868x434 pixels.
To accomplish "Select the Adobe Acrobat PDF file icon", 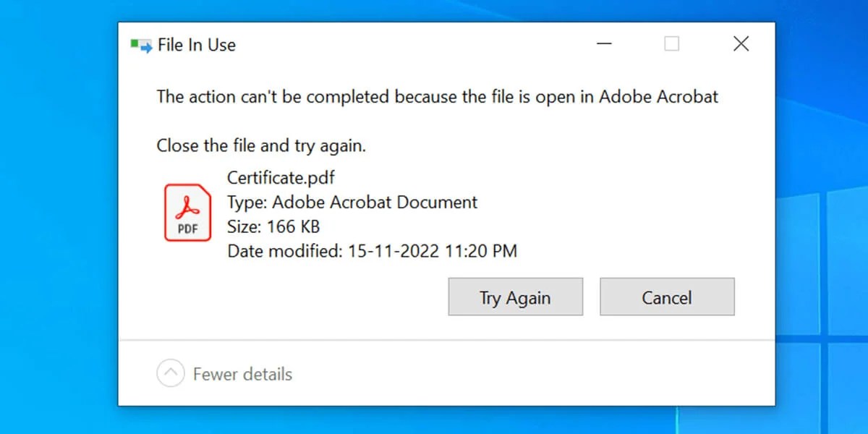I will pos(187,213).
